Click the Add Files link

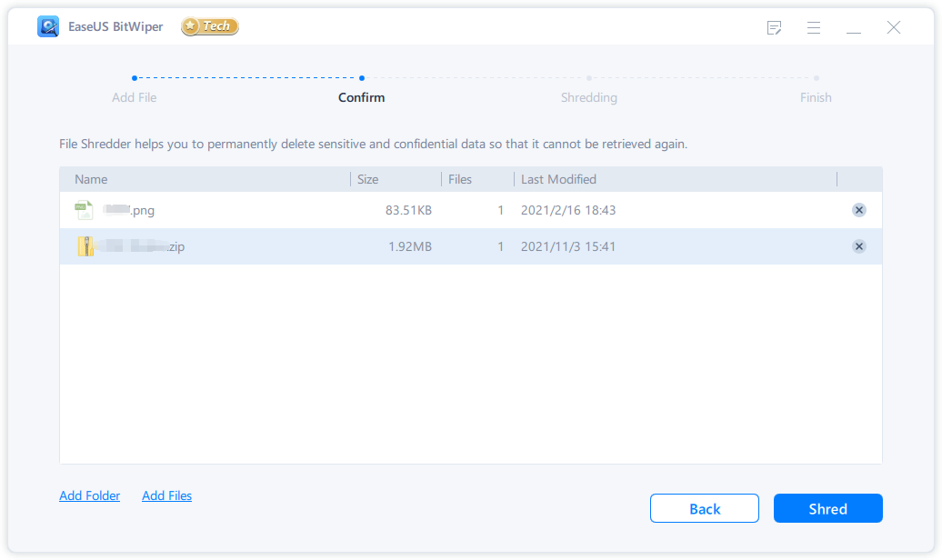(x=167, y=495)
